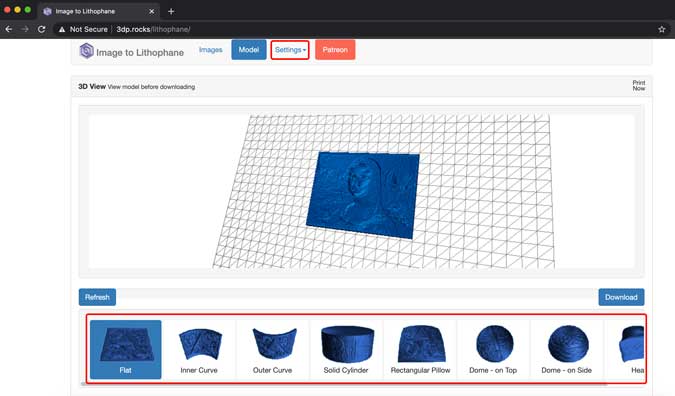Reload the page with browser refresh icon

click(41, 29)
